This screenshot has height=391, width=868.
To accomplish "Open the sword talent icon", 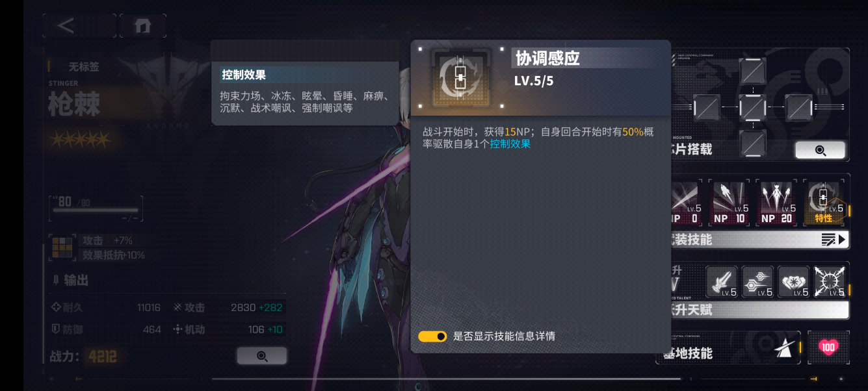I will pos(722,282).
